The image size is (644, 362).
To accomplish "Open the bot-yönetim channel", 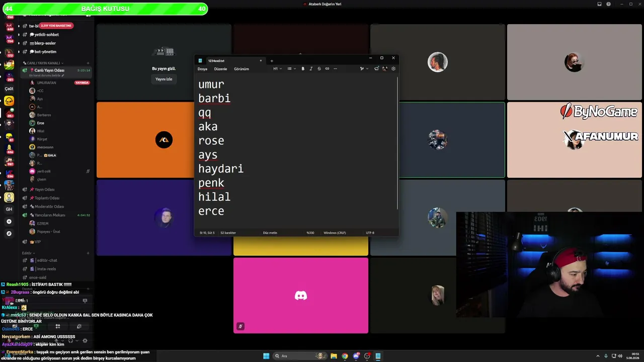I will (45, 52).
